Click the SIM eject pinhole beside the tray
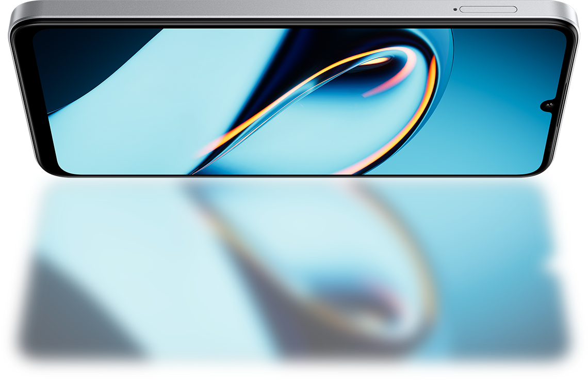 pos(455,9)
